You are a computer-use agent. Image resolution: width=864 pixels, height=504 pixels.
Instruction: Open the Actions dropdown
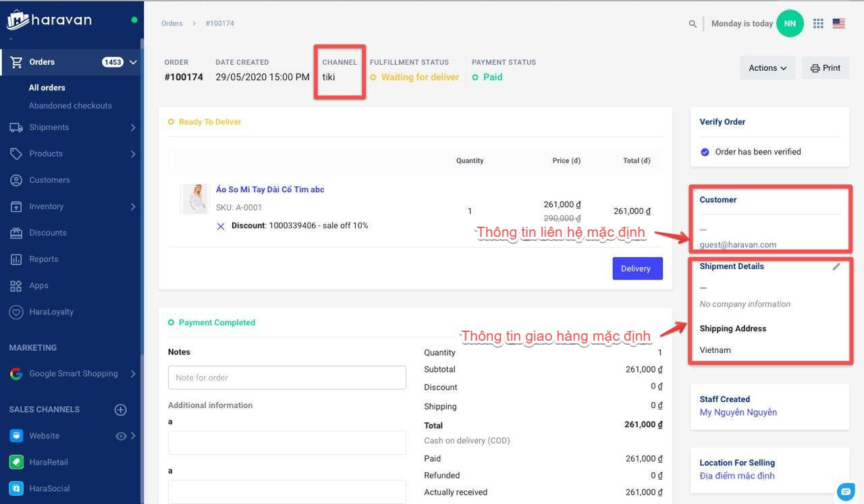(767, 68)
